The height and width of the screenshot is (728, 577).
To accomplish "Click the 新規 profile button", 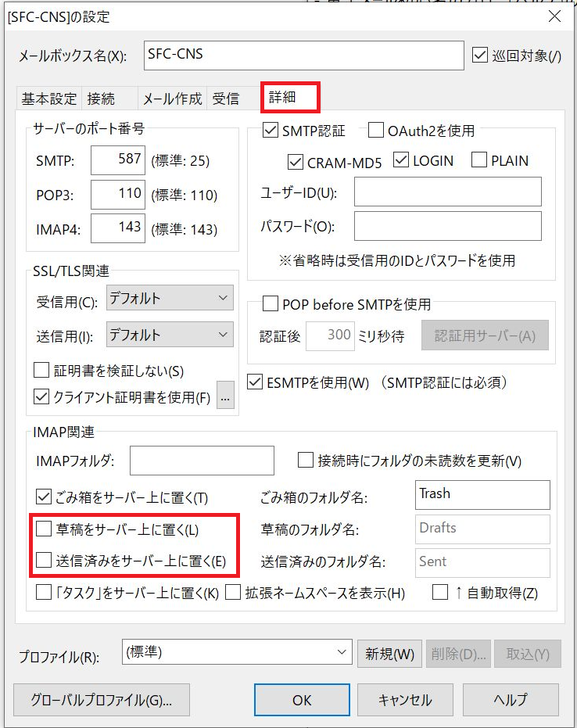I will point(389,653).
